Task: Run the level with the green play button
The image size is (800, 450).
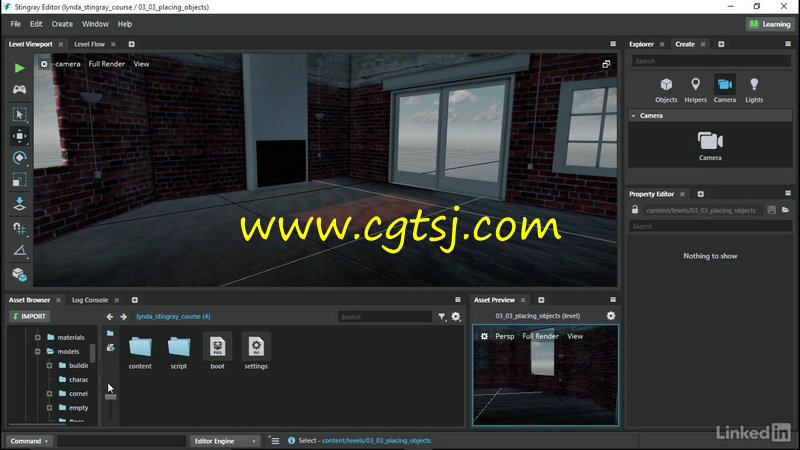Action: 19,68
